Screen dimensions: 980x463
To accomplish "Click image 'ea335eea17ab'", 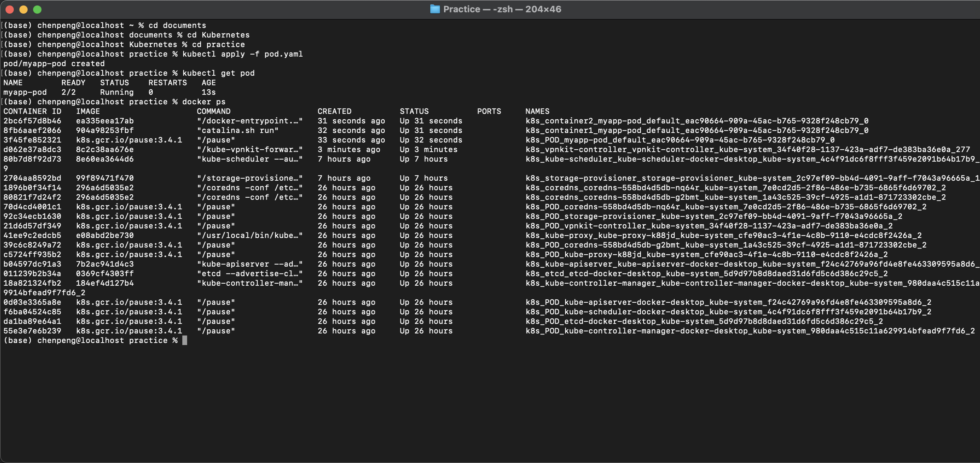I will click(x=105, y=121).
